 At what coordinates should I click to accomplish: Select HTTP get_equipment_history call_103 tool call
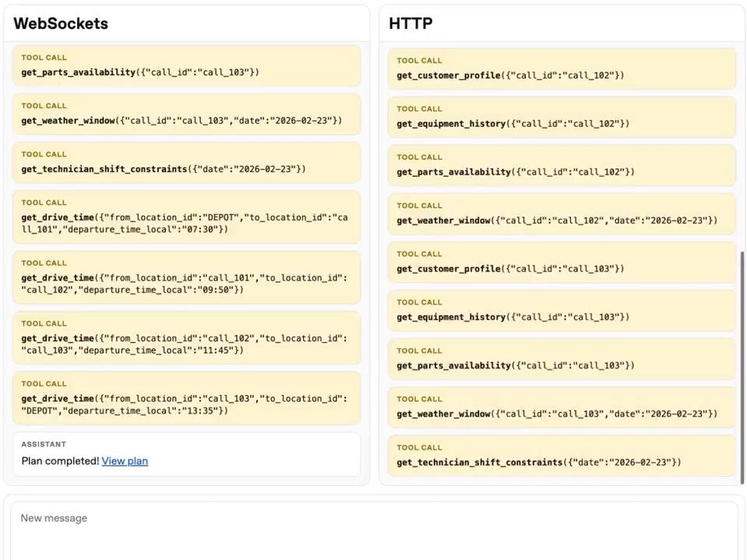tap(562, 310)
